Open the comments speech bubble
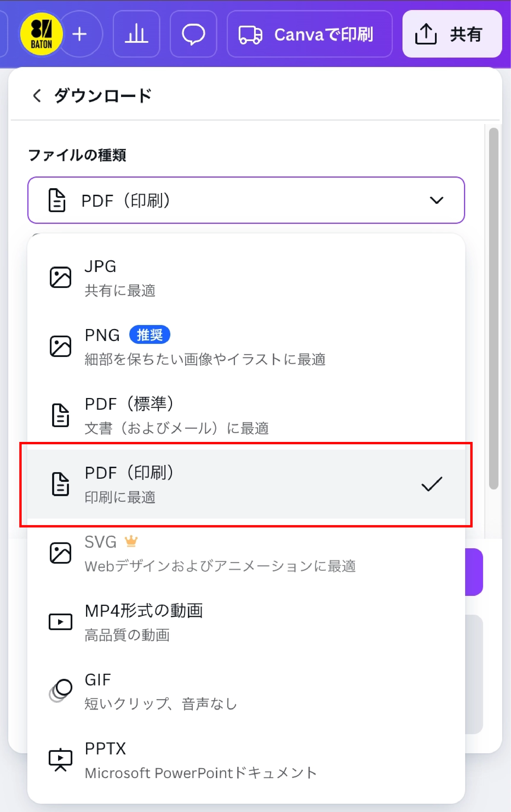Image resolution: width=511 pixels, height=812 pixels. coord(193,34)
